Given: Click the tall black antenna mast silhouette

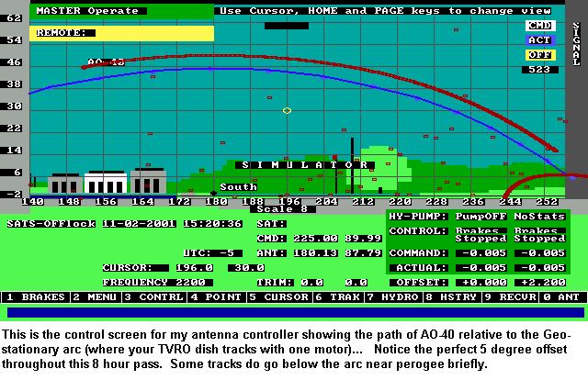Looking at the screenshot, I should [352, 165].
